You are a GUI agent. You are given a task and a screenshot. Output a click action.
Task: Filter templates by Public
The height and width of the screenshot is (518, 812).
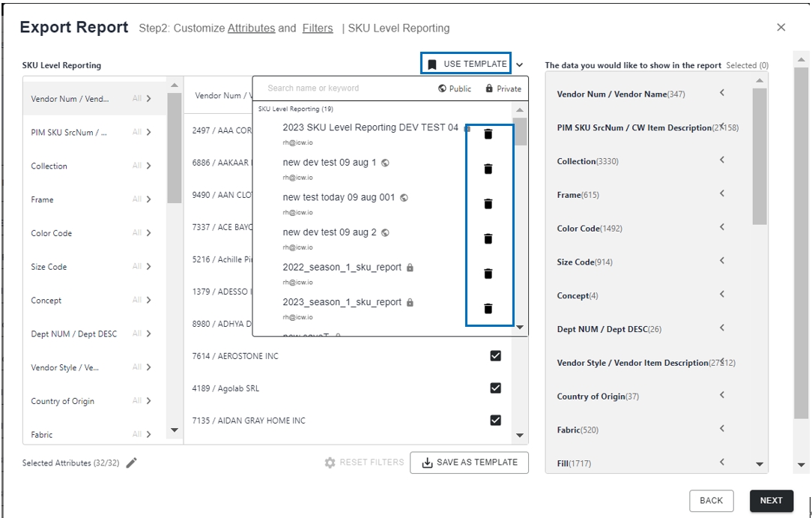455,88
